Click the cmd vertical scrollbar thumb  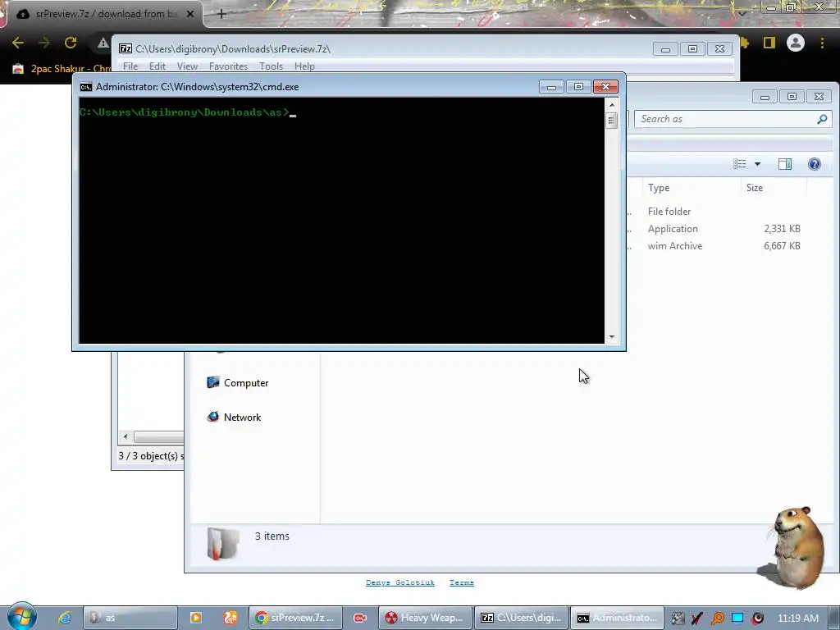point(611,121)
